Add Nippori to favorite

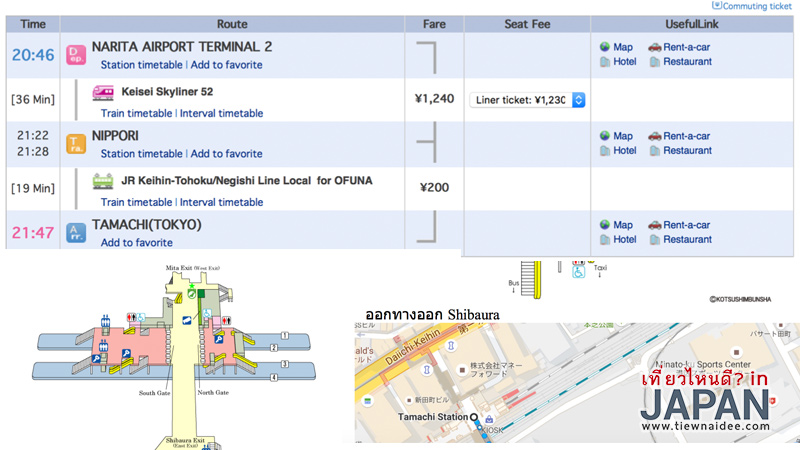(227, 154)
